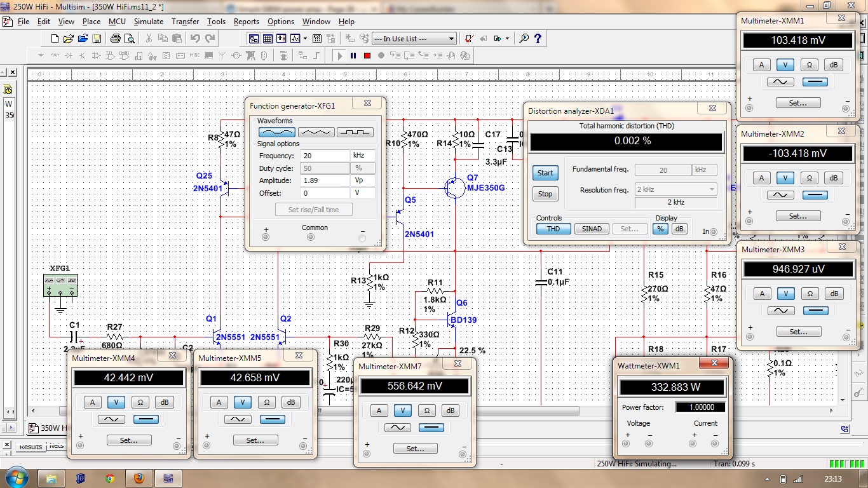
Task: Click the Amplitude value field 1.89
Action: point(325,180)
